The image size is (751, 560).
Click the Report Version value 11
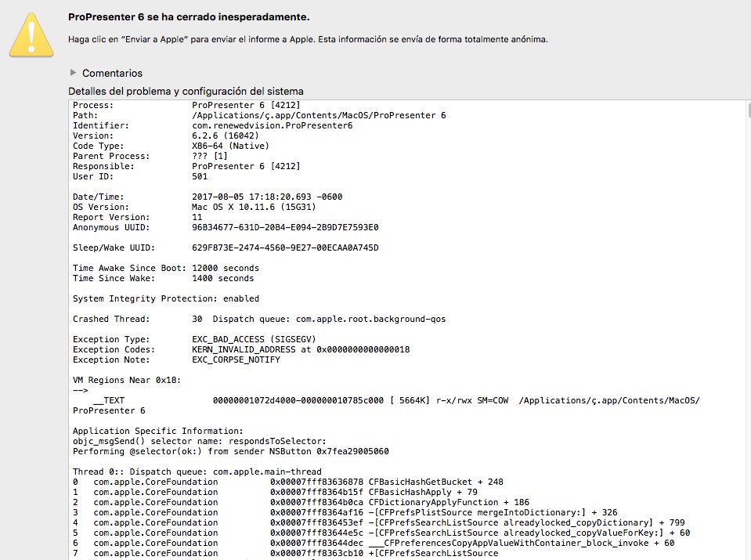pos(197,217)
